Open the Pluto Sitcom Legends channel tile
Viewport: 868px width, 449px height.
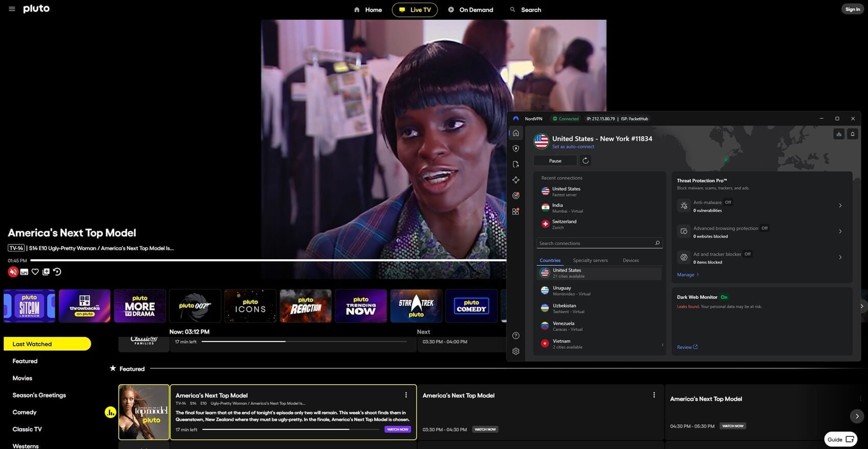pyautogui.click(x=30, y=306)
